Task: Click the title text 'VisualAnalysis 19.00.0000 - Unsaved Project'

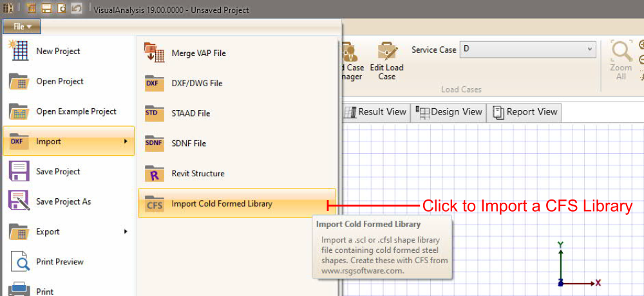Action: (171, 10)
